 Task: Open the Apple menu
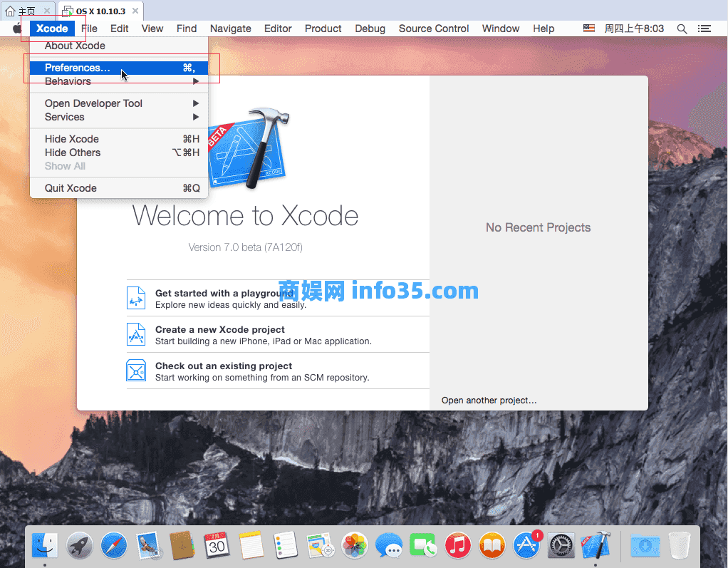click(x=17, y=29)
